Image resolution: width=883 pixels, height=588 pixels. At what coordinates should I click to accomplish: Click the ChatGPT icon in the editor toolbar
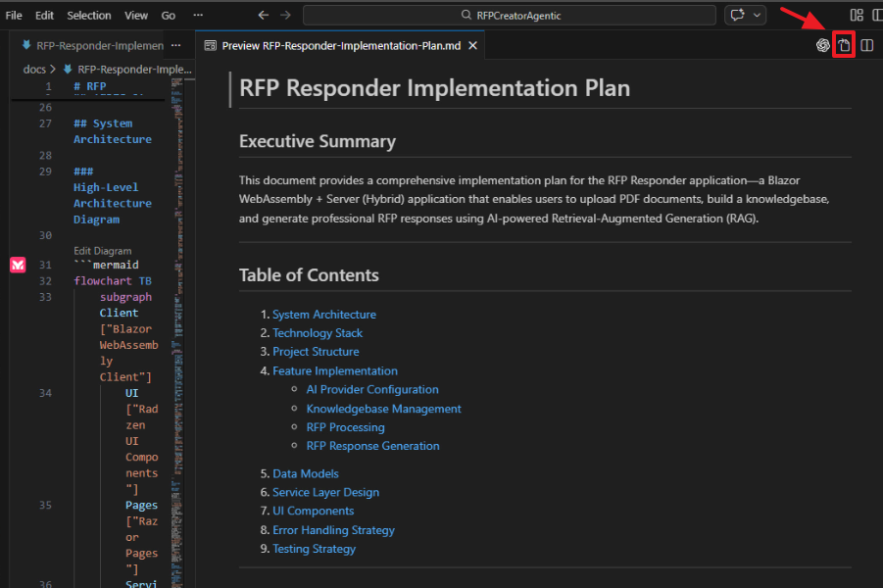click(x=823, y=46)
